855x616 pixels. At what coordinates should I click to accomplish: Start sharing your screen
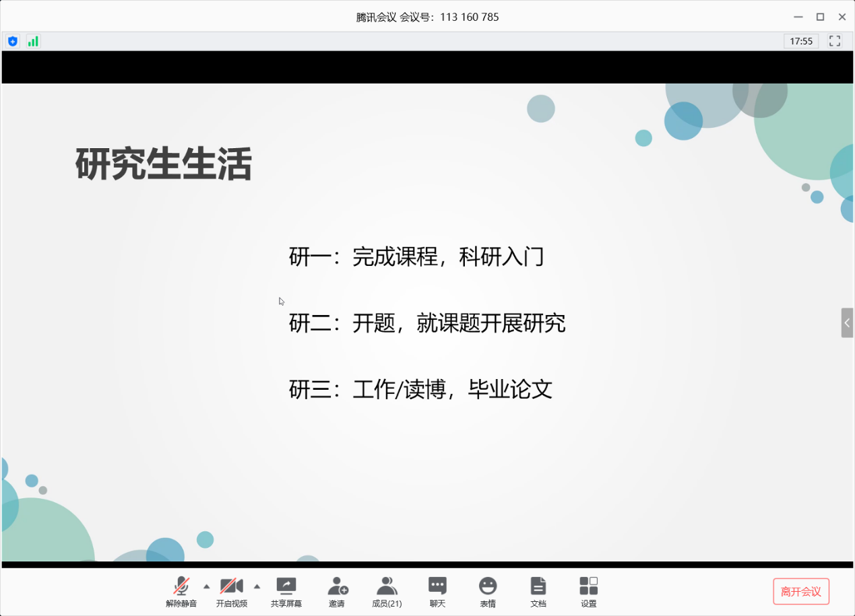[x=286, y=591]
